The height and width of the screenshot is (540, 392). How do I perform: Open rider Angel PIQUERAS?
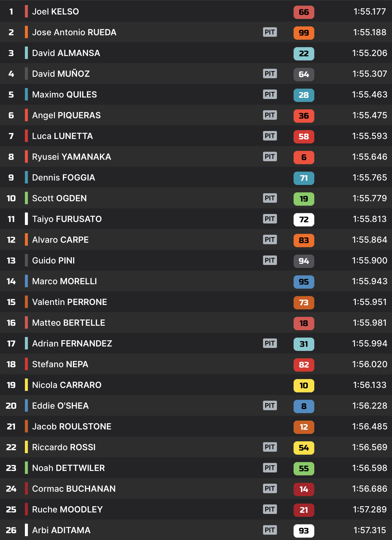point(66,115)
